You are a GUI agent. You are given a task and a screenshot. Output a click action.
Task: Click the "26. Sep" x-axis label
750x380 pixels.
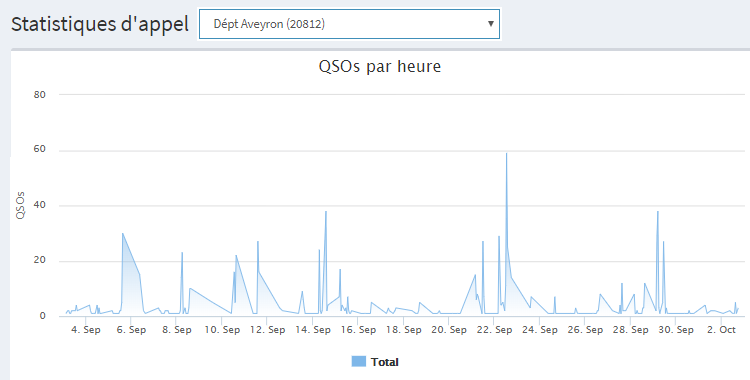[x=585, y=330]
